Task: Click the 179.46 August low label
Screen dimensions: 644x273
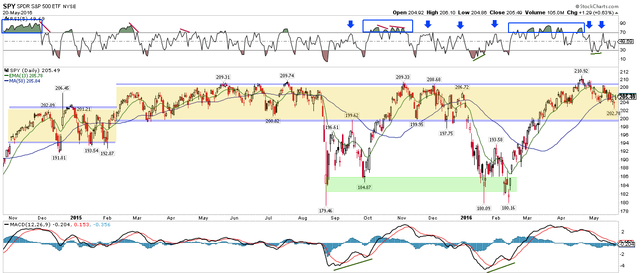Action: (x=325, y=210)
